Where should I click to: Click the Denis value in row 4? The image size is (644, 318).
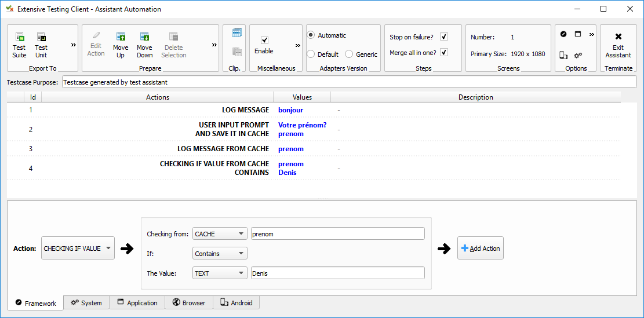tap(288, 173)
